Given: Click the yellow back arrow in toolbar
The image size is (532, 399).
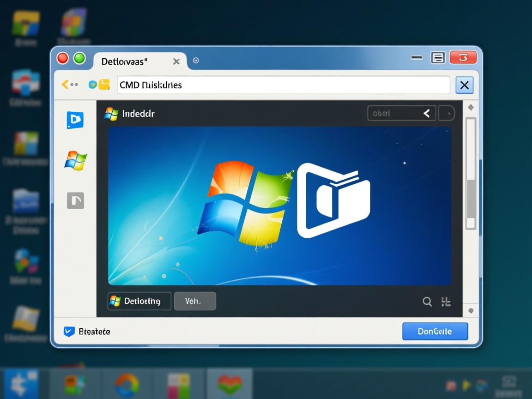Looking at the screenshot, I should click(66, 85).
